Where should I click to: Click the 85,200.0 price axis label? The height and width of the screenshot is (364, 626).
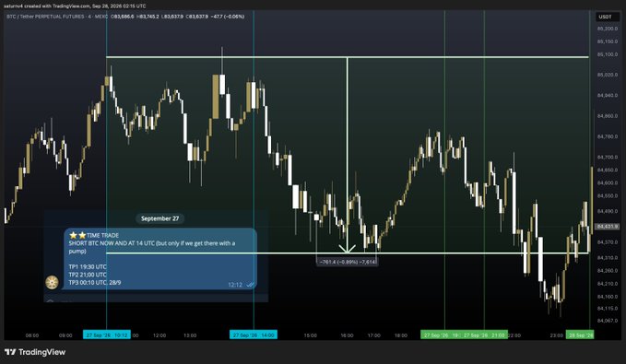pyautogui.click(x=608, y=29)
